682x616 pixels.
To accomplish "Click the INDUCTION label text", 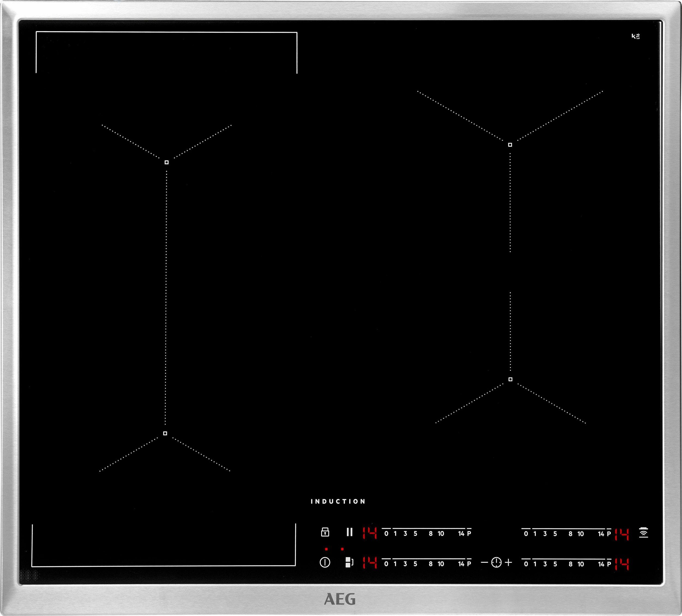I will pos(338,501).
